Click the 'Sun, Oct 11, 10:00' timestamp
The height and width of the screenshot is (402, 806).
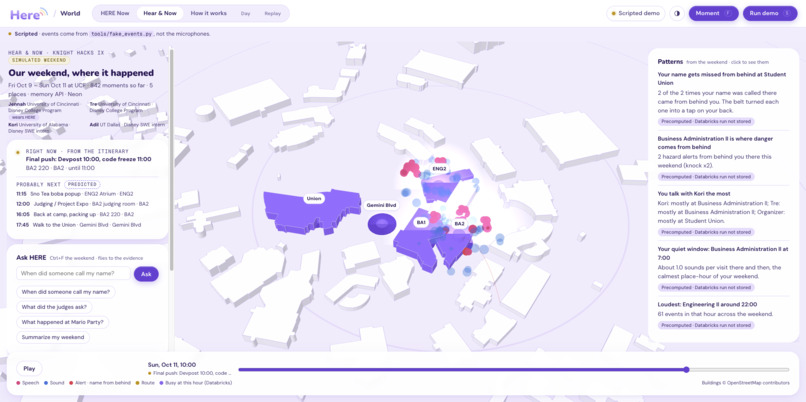171,364
